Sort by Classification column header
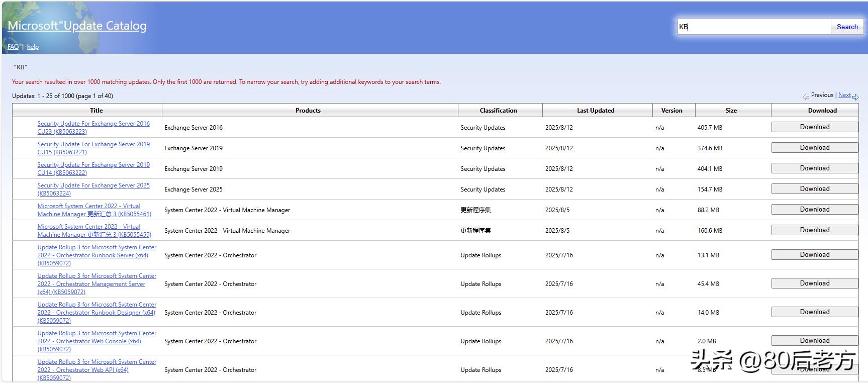 click(498, 111)
